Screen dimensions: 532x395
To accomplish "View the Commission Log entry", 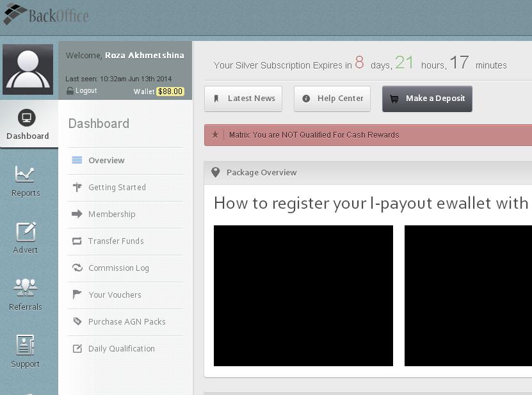I will pyautogui.click(x=125, y=268).
